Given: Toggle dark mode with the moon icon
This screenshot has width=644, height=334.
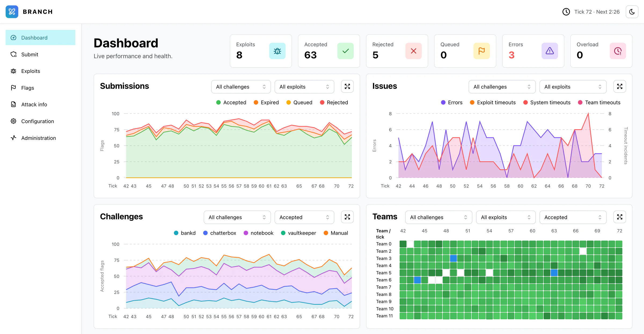Looking at the screenshot, I should point(632,12).
